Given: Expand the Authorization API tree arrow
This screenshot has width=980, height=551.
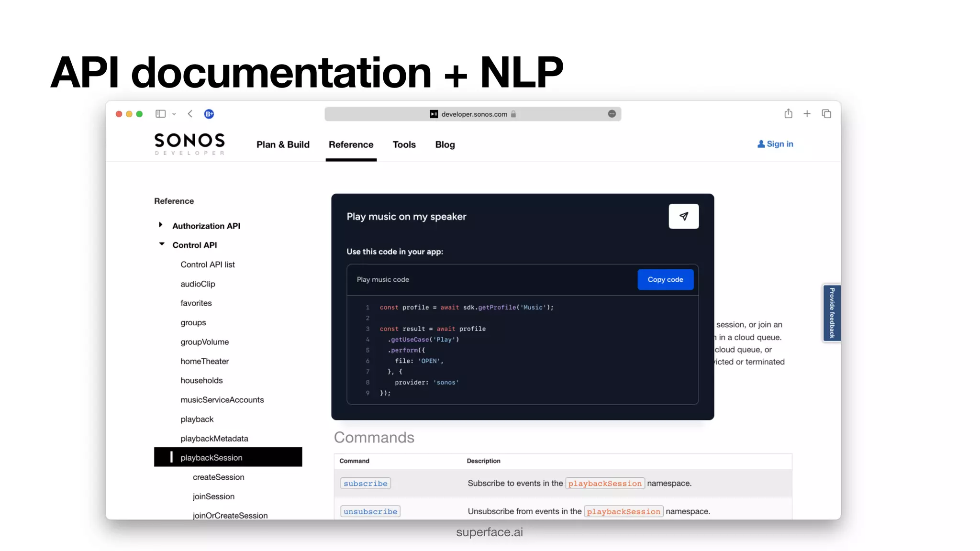Looking at the screenshot, I should [x=161, y=225].
